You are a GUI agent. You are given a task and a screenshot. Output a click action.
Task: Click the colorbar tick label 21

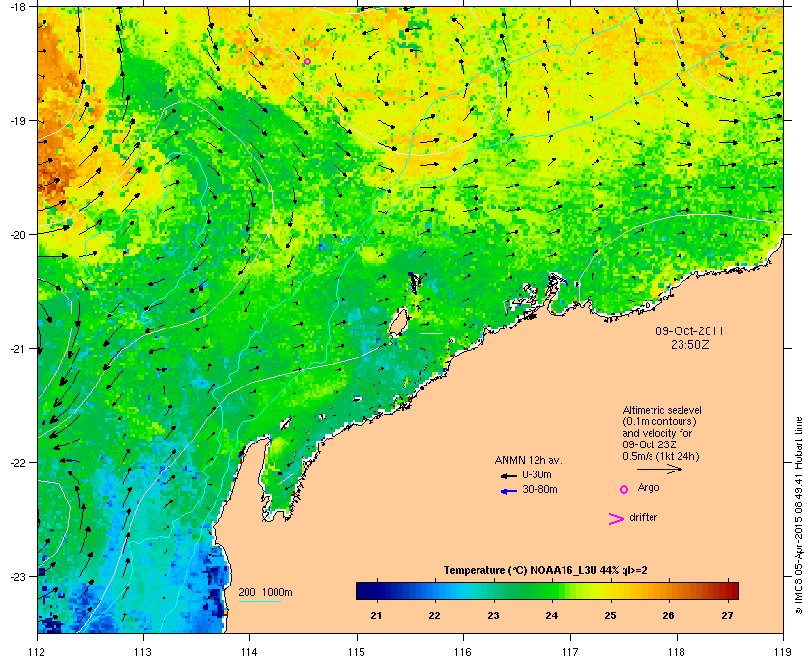coord(376,615)
